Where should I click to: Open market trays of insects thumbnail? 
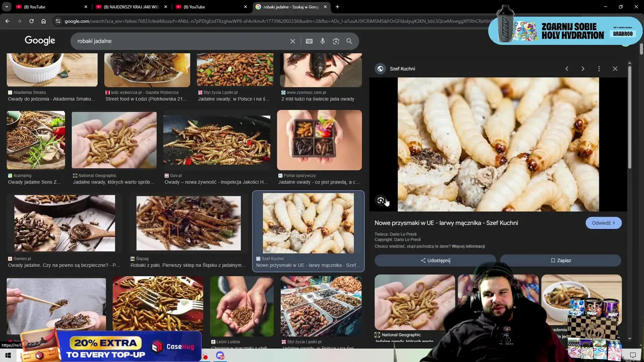[x=321, y=307]
